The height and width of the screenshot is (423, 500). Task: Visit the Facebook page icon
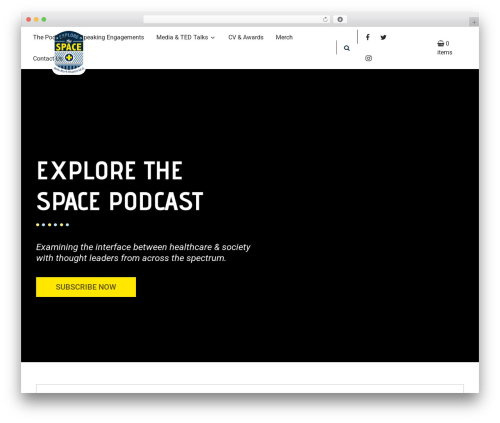(367, 37)
